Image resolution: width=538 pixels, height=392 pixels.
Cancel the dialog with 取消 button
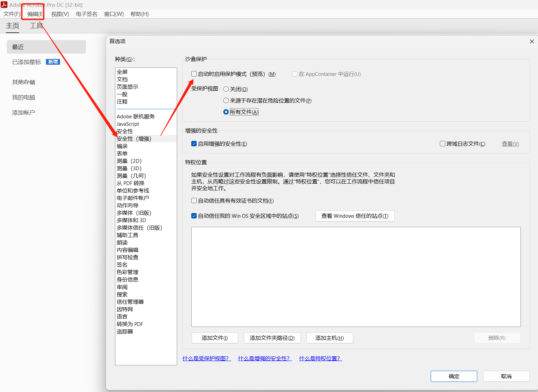pyautogui.click(x=506, y=376)
